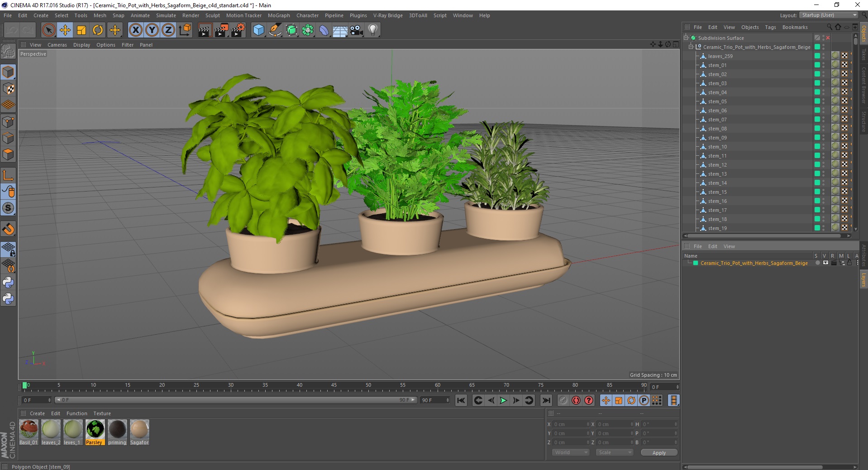
Task: Click the Make Editable icon
Action: coord(8,52)
